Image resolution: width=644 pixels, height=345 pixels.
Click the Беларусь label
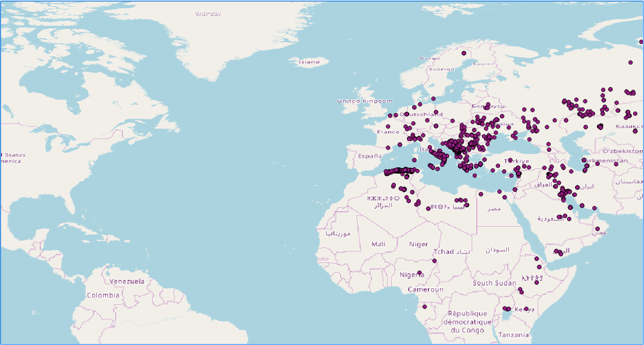tap(488, 106)
